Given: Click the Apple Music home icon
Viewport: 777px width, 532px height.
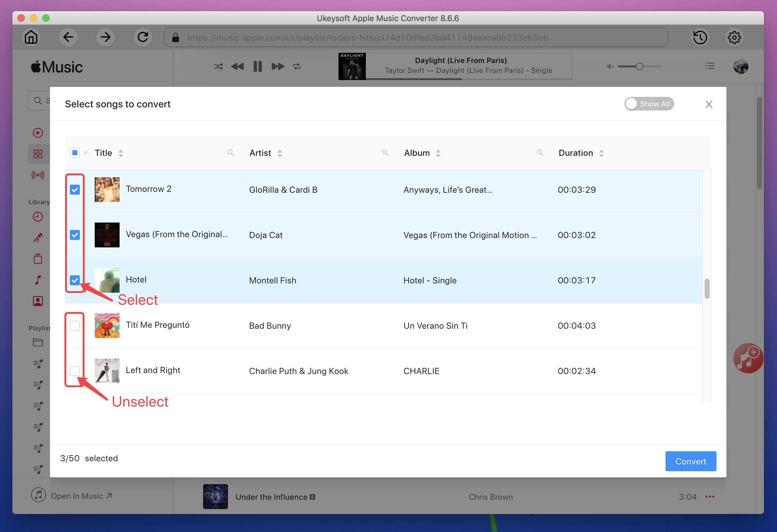Looking at the screenshot, I should click(31, 37).
